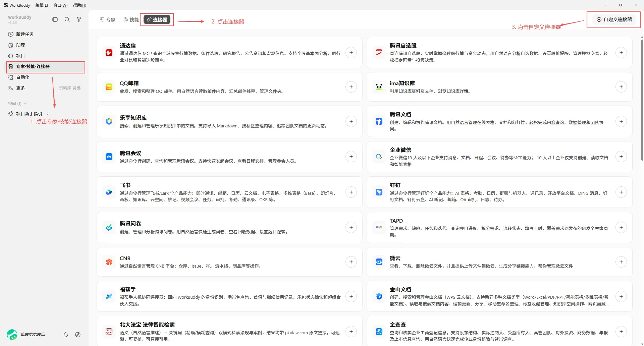The height and width of the screenshot is (346, 644).
Task: Toggle the sidebar panel icon
Action: 55,19
